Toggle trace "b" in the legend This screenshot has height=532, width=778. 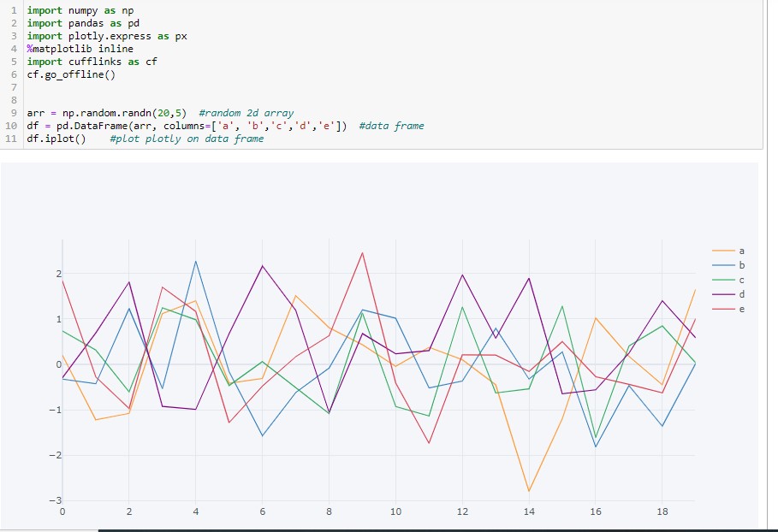(741, 265)
